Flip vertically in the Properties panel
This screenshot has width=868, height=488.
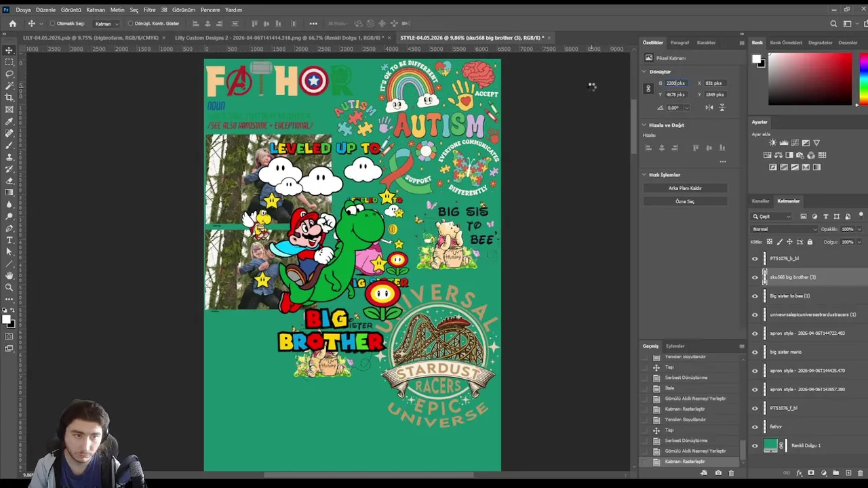click(x=722, y=107)
